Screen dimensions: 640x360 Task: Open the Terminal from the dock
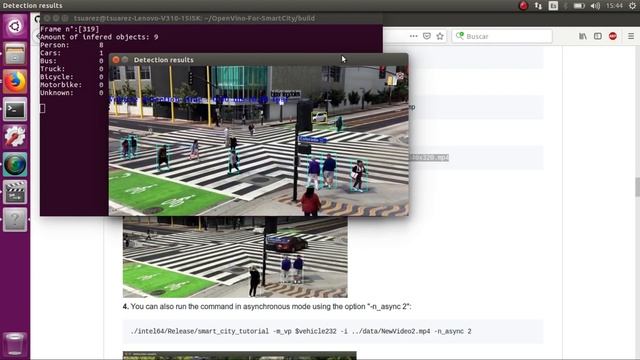15,109
